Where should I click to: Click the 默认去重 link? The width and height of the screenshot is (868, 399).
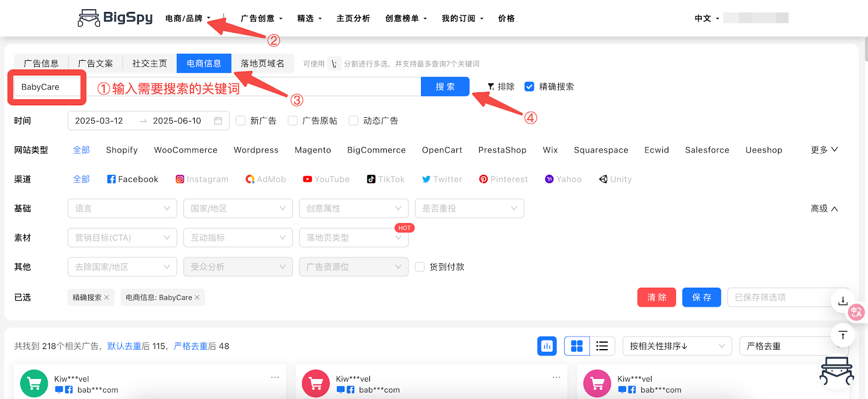[x=124, y=346]
